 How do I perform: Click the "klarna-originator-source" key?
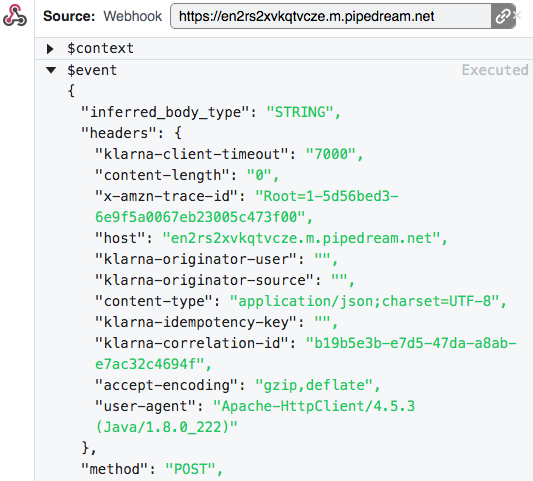pos(205,280)
